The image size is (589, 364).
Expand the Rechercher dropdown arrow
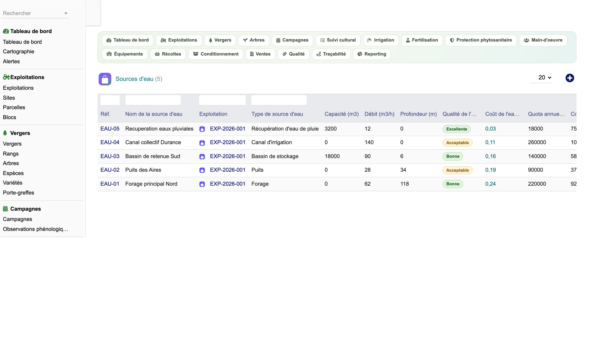66,13
